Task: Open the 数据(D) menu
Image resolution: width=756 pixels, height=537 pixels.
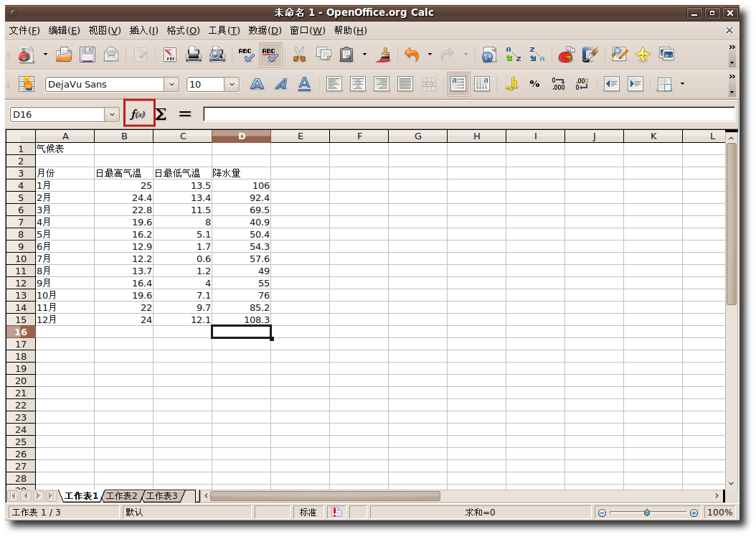Action: [x=265, y=30]
